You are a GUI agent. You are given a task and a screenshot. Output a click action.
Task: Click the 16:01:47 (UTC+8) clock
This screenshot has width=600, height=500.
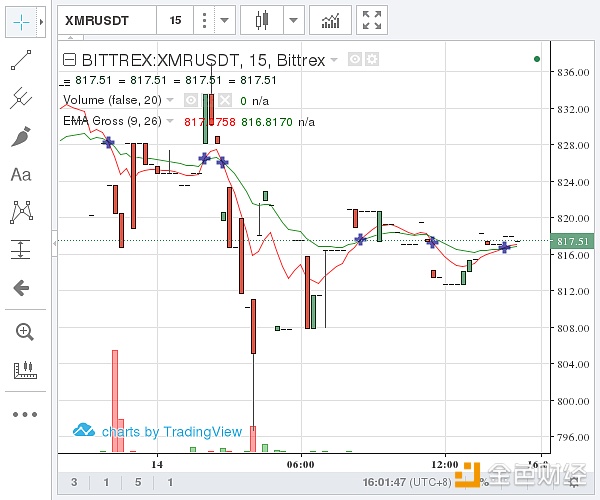point(407,482)
